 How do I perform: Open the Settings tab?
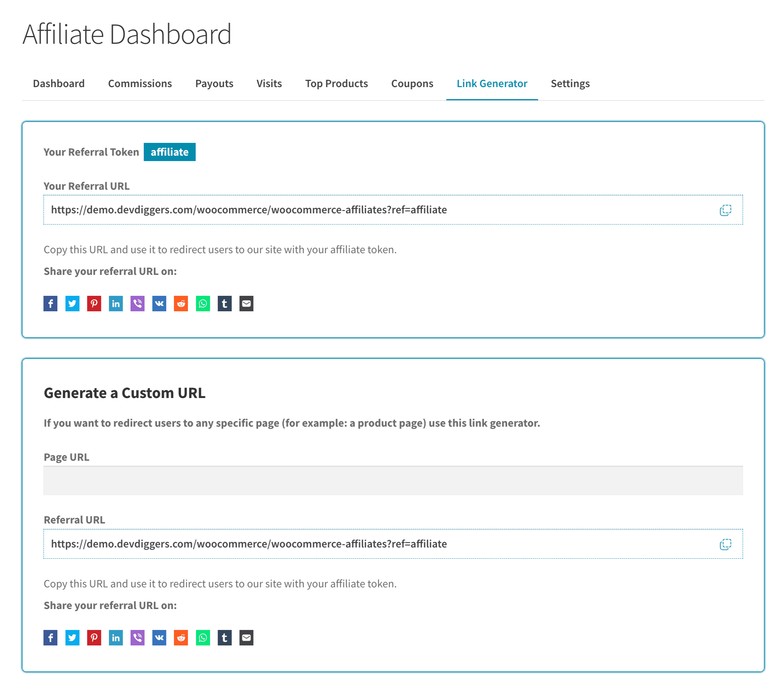tap(570, 83)
